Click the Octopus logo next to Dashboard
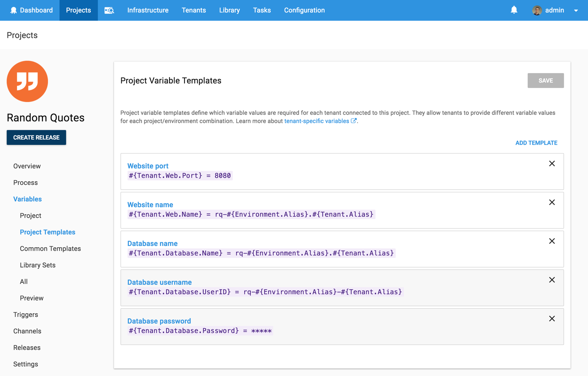This screenshot has height=376, width=588. [14, 10]
